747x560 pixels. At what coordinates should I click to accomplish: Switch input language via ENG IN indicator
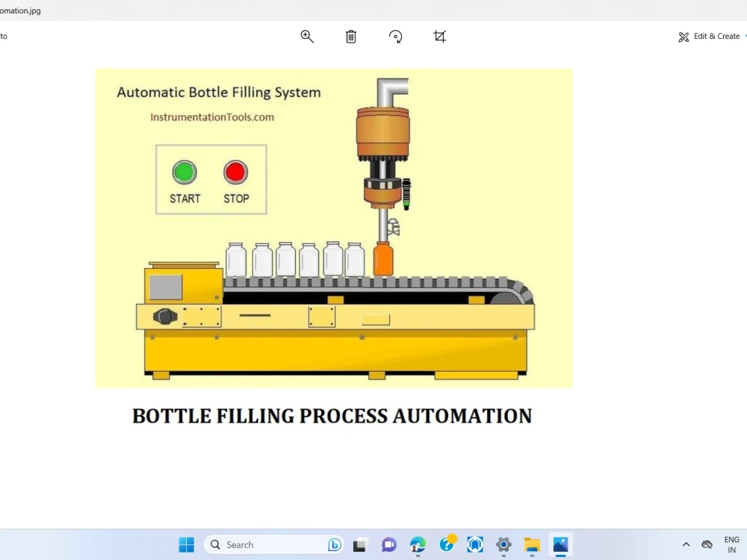click(x=731, y=544)
